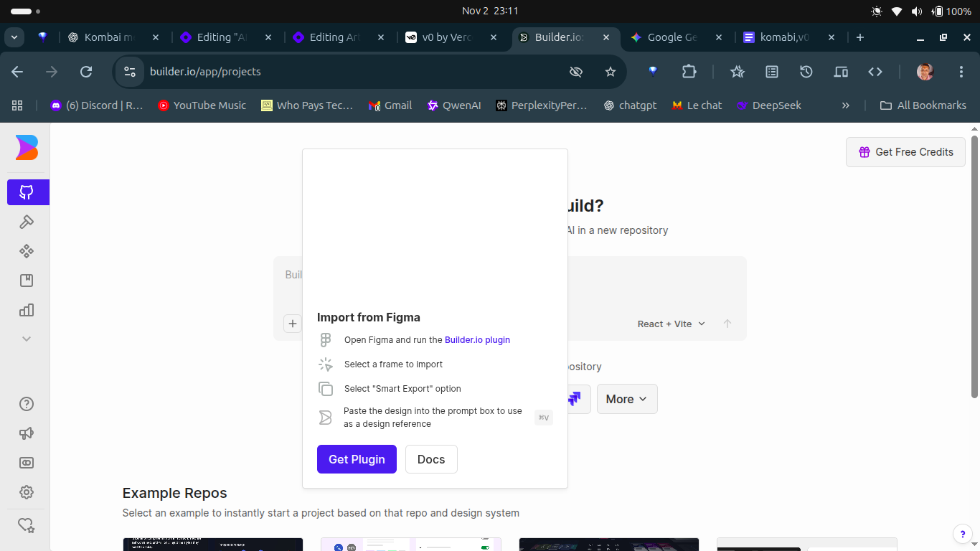Click the Figma logo icon in popup
This screenshot has height=551, width=980.
pyautogui.click(x=326, y=340)
